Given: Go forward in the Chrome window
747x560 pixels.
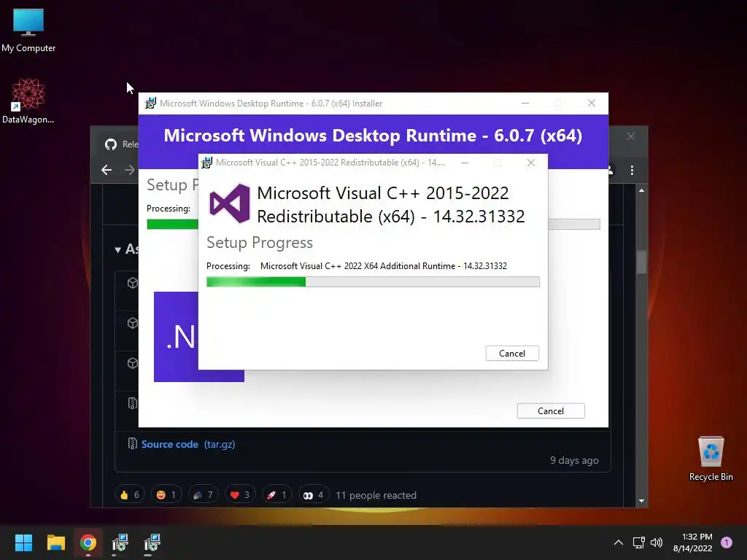Looking at the screenshot, I should [130, 170].
